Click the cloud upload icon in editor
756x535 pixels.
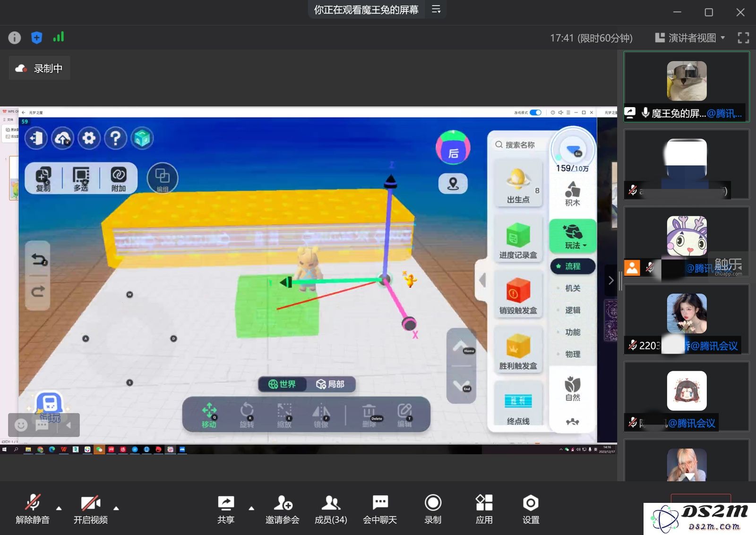pos(62,138)
